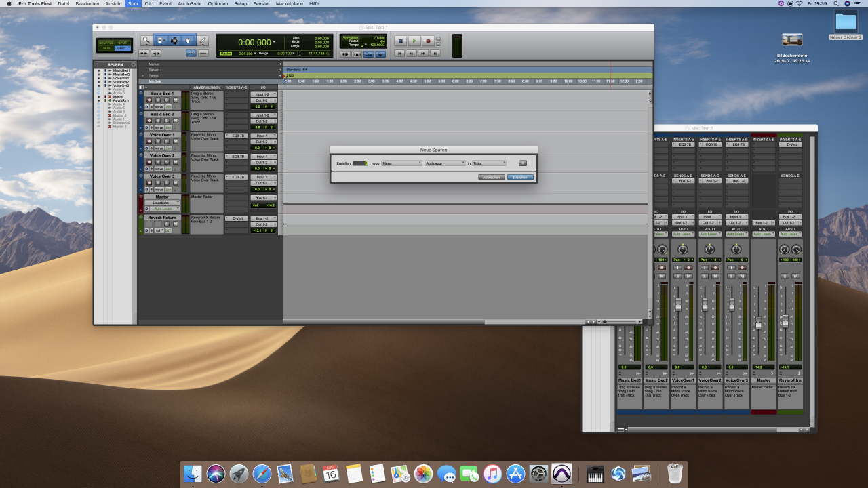
Task: Select the Trim tool in Edit toolbar
Action: pos(161,41)
